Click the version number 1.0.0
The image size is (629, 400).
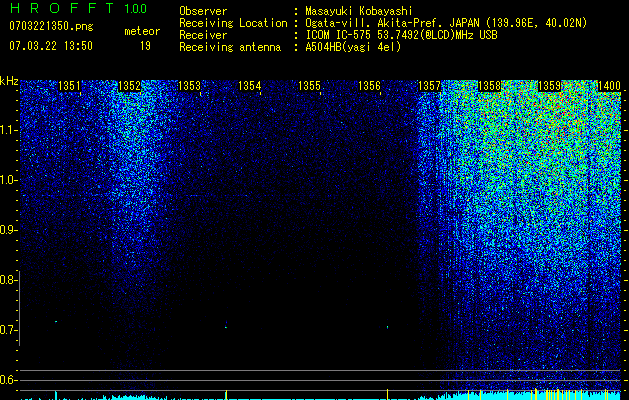point(136,9)
